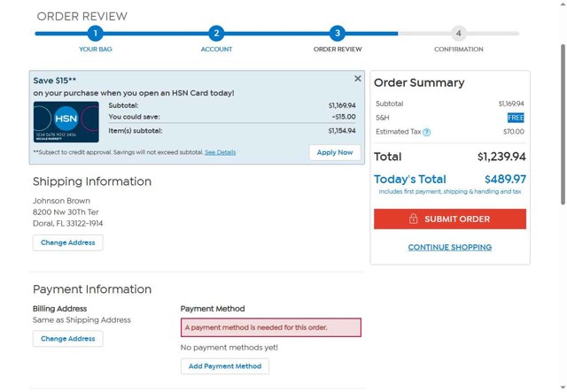Click the Estimated Tax help icon
The image size is (567, 392).
427,132
